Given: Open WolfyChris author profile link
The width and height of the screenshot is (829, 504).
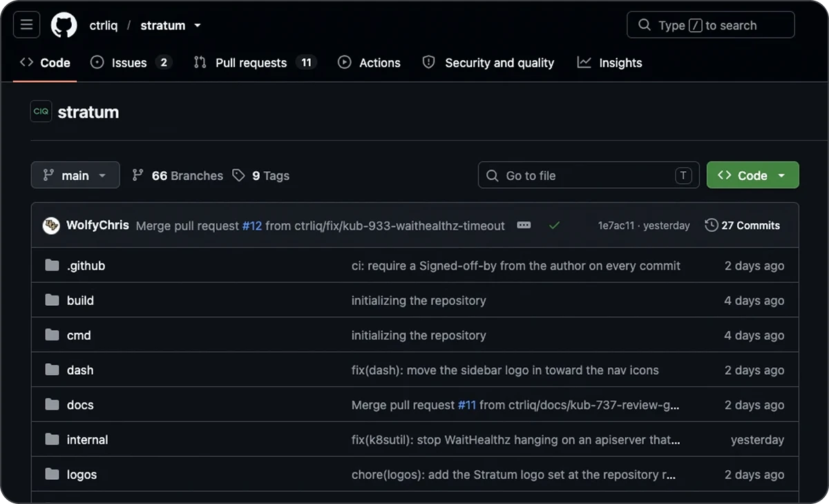Looking at the screenshot, I should tap(97, 225).
